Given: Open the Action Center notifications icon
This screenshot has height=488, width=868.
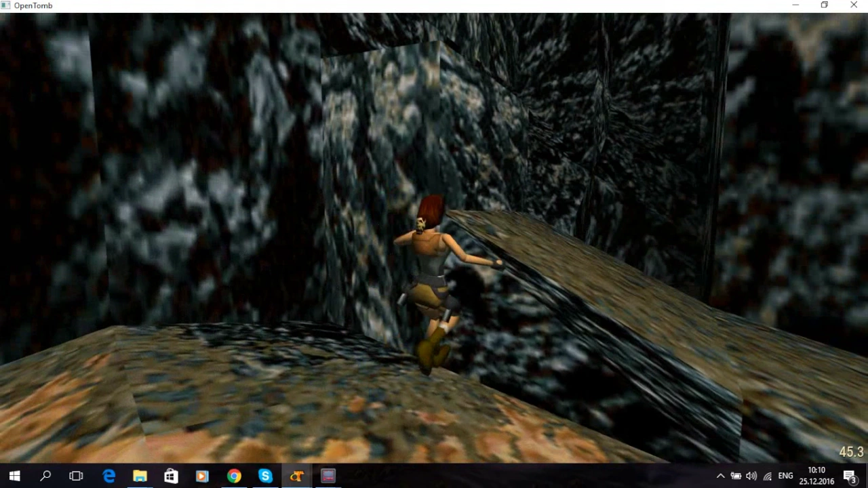Looking at the screenshot, I should (850, 476).
